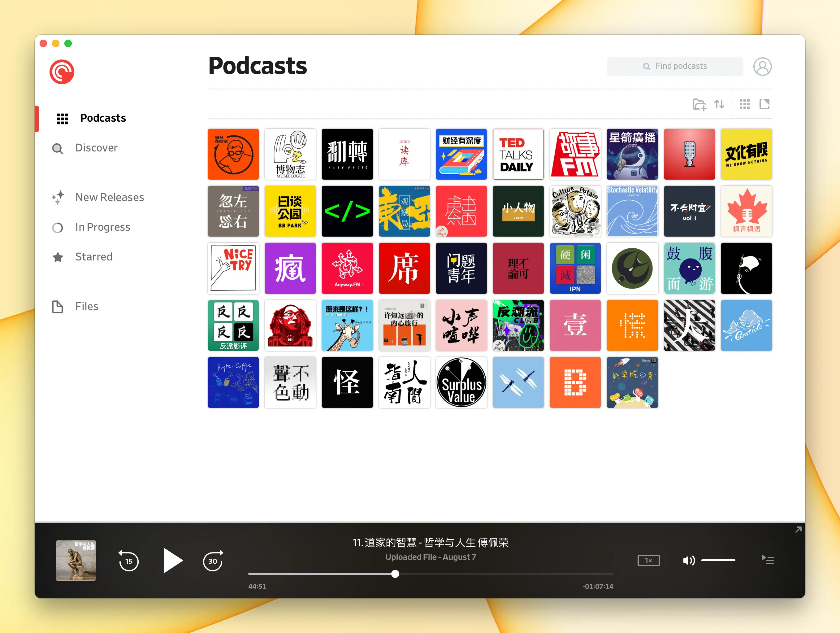Viewport: 840px width, 633px height.
Task: Open 故事FM podcast tile
Action: pyautogui.click(x=575, y=154)
